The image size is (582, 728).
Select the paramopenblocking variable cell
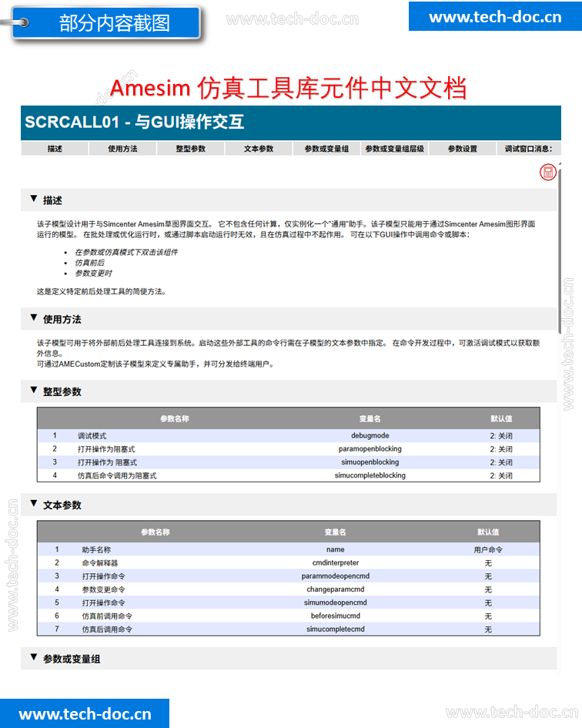click(370, 449)
